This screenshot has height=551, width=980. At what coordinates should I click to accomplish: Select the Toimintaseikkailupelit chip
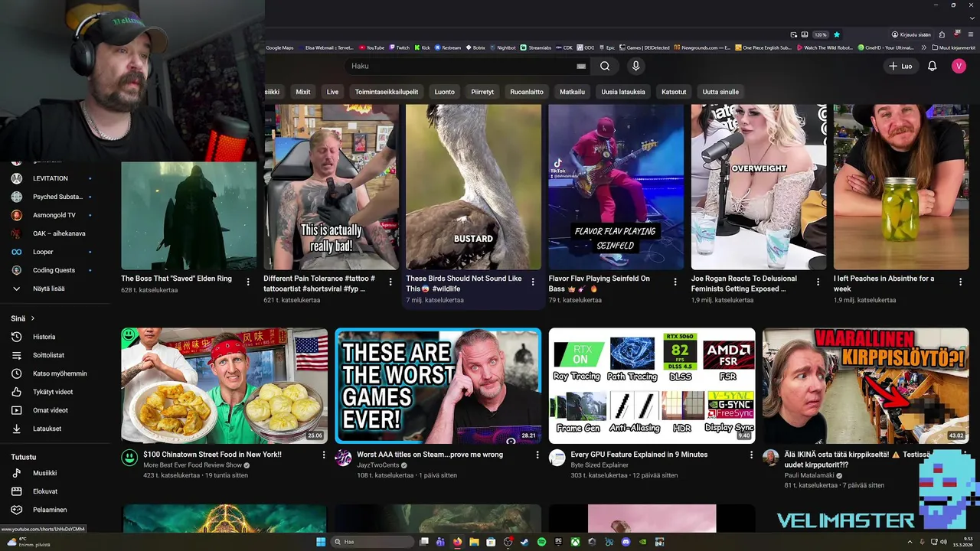(387, 92)
